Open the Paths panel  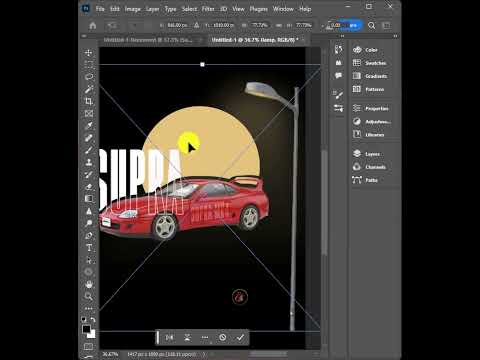[x=365, y=180]
